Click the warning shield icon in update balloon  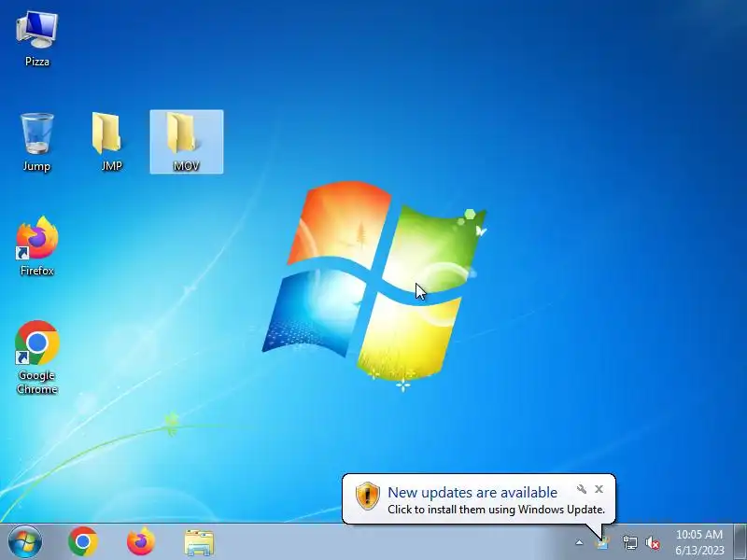click(368, 497)
